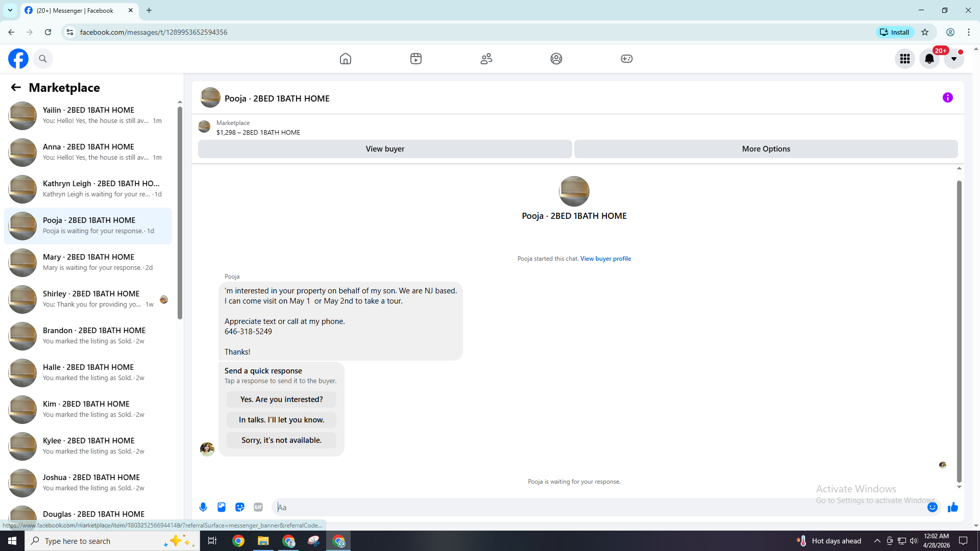
Task: Send quick reply 'In talks. I'll let you know.'
Action: coord(281,420)
